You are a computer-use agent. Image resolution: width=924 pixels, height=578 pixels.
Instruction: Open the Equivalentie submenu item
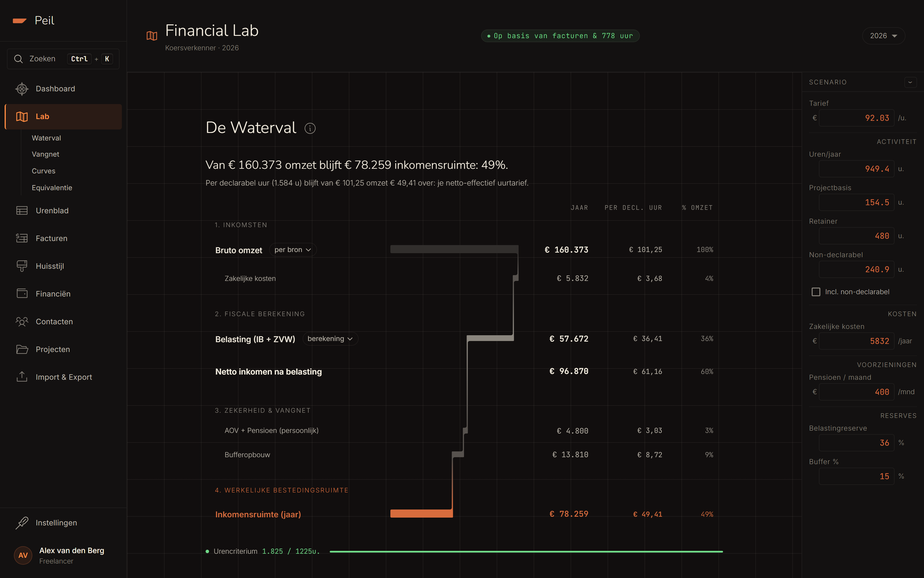(x=52, y=188)
